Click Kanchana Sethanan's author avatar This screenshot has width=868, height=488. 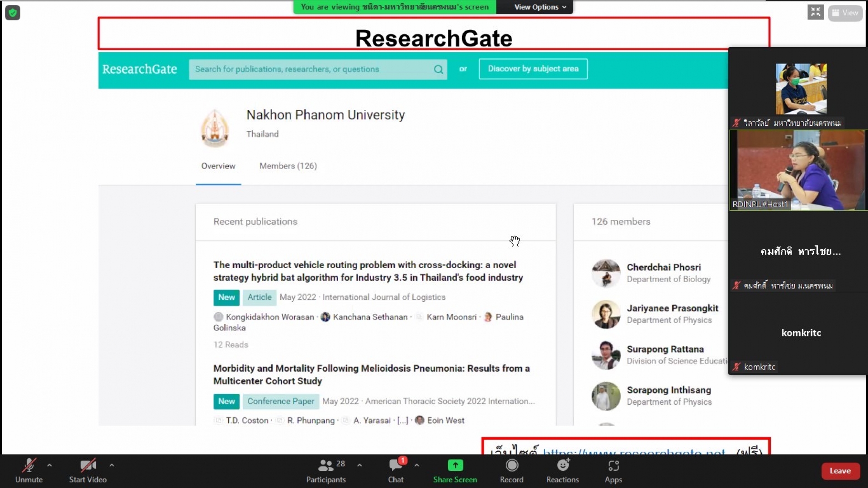coord(325,317)
